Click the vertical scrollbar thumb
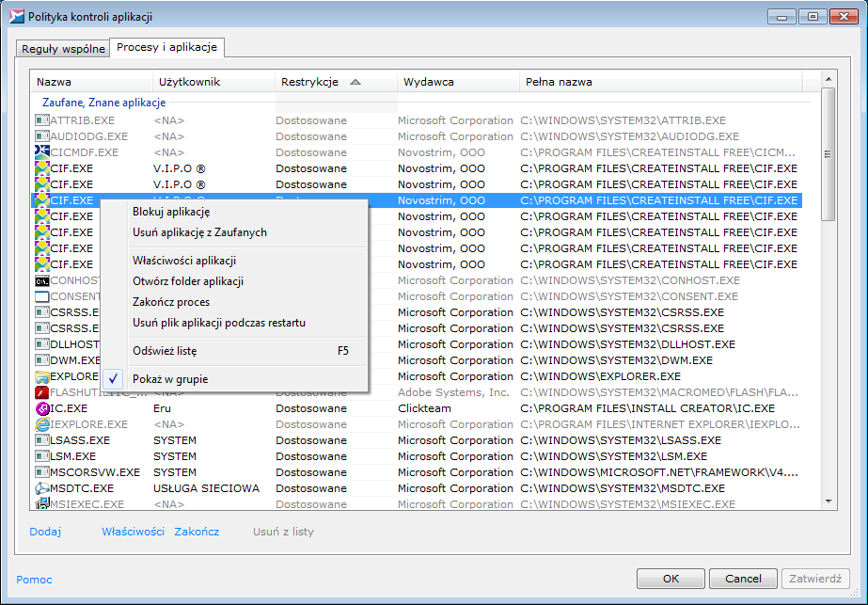This screenshot has height=605, width=868. tap(829, 154)
